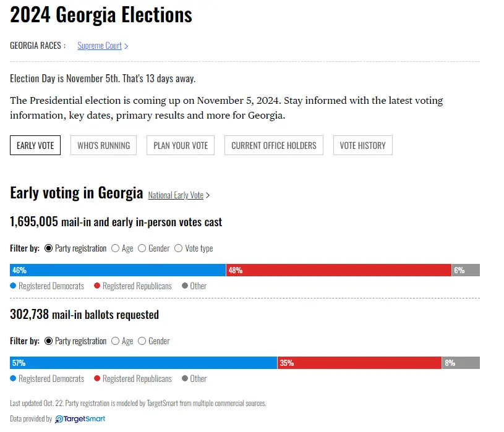Switch to Who's Running tab

pyautogui.click(x=103, y=146)
